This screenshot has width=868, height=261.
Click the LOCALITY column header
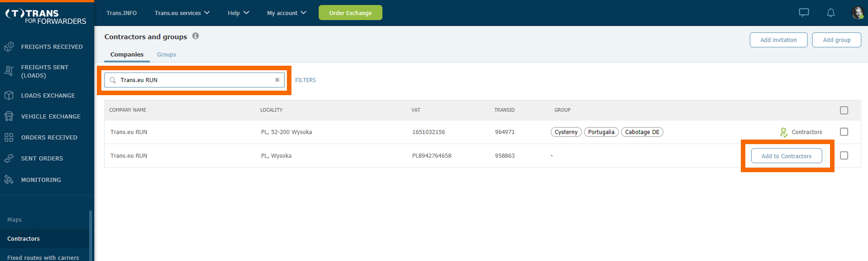coord(271,110)
